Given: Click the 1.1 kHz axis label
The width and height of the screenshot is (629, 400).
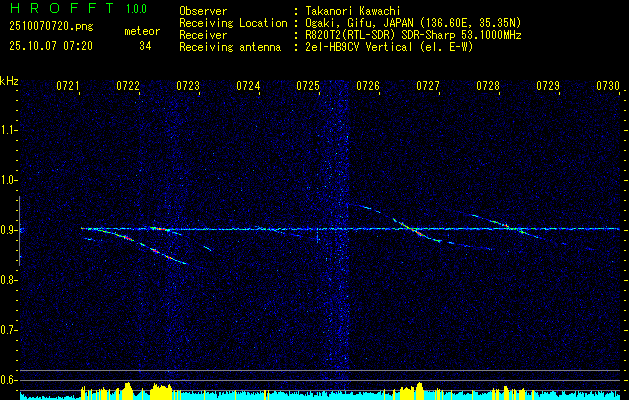Looking at the screenshot, I should (x=7, y=130).
